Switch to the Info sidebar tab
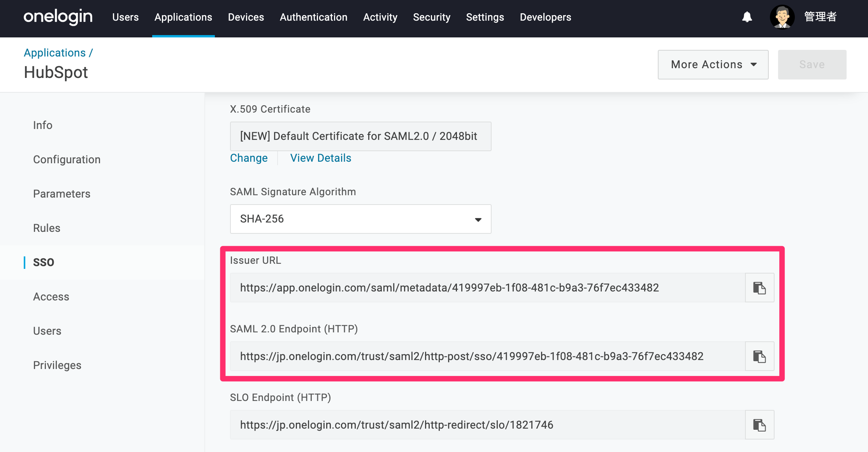This screenshot has width=868, height=452. point(43,125)
